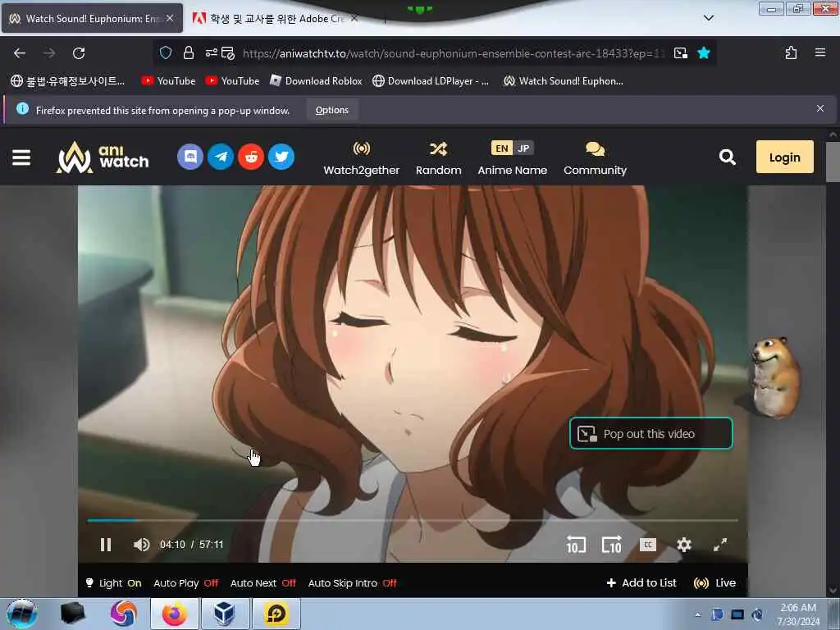Open Watch2gether
Screen dimensions: 840x630
362,158
